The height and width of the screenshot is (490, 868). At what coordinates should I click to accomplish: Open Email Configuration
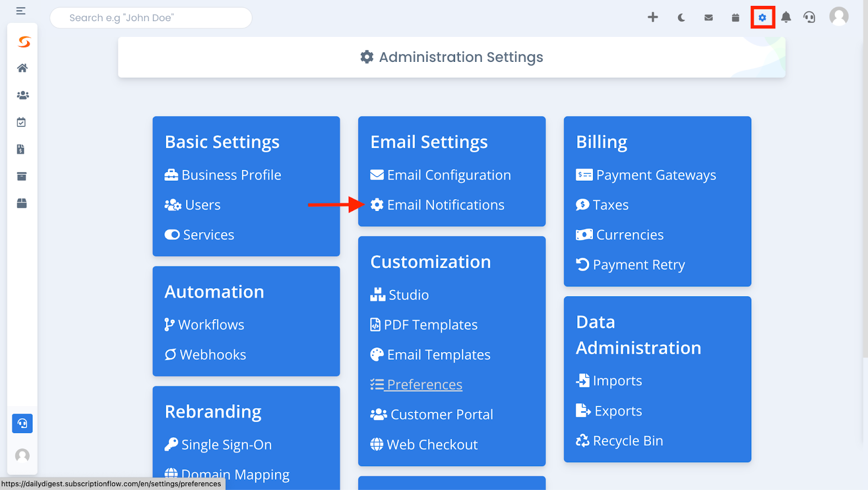(441, 175)
